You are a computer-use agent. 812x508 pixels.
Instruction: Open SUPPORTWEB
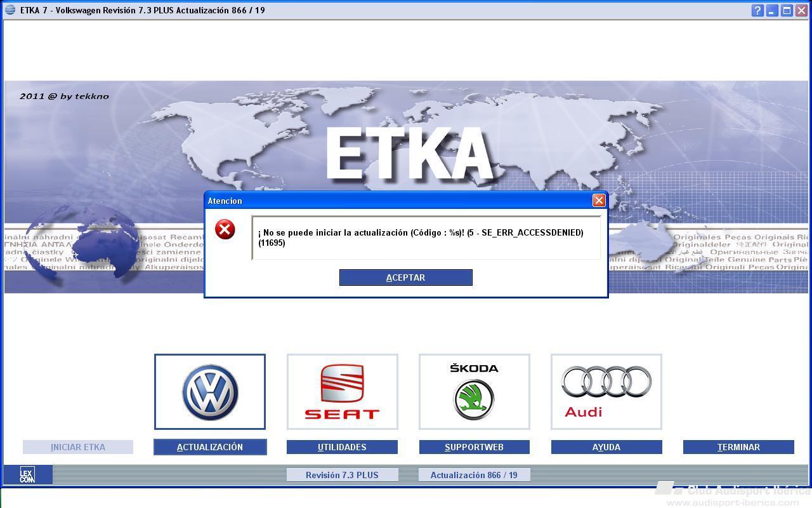click(x=474, y=447)
